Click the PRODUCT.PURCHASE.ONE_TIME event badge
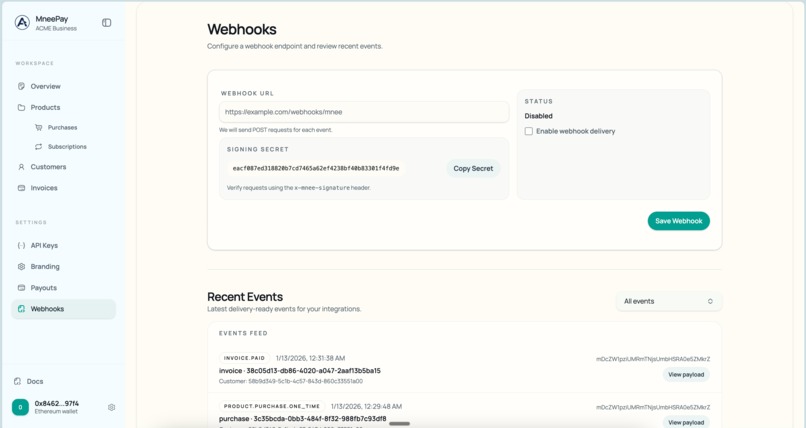Viewport: 806px width, 428px height. (x=272, y=406)
